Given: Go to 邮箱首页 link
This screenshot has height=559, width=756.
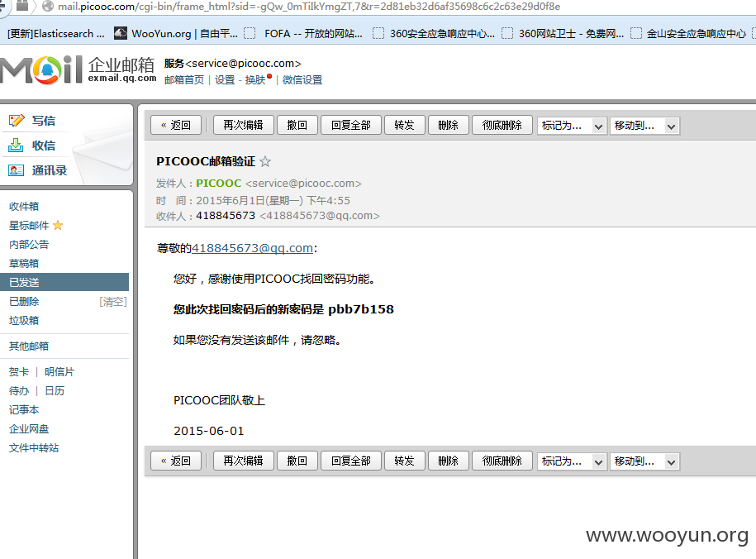Looking at the screenshot, I should 184,79.
